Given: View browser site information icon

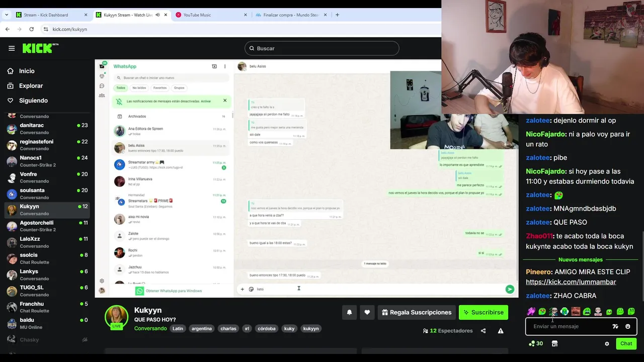Looking at the screenshot, I should pos(46,29).
